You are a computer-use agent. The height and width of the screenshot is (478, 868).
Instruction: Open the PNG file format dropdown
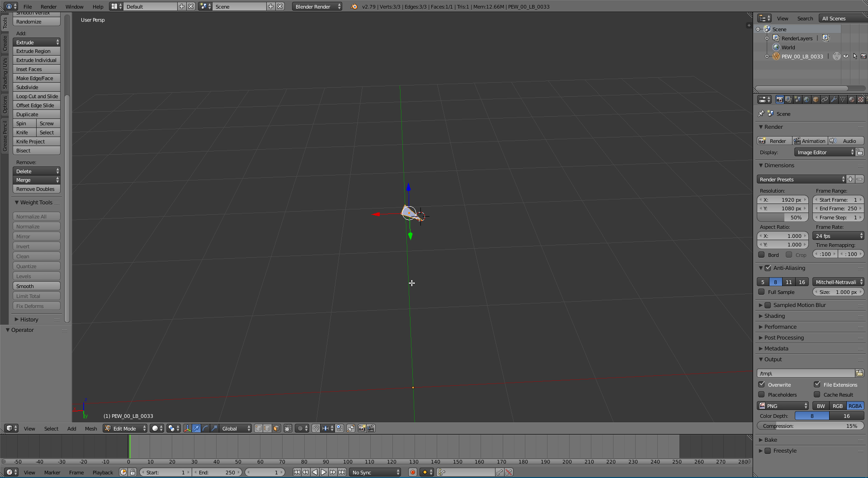[x=783, y=406]
